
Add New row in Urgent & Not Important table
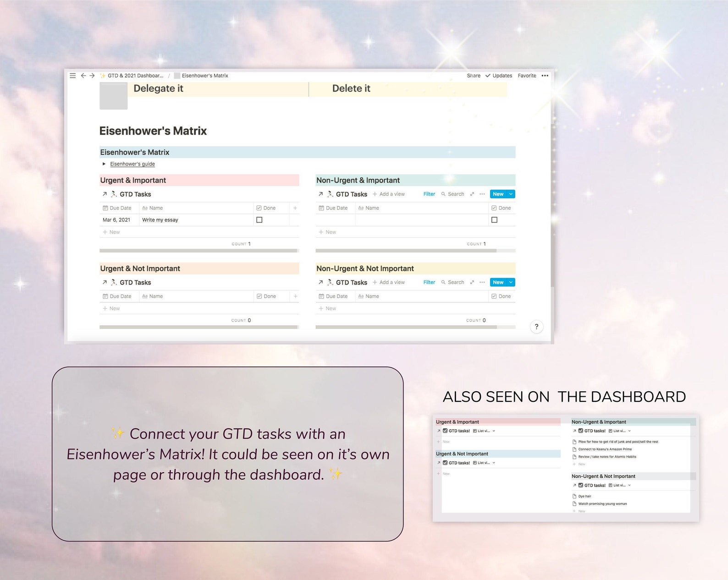[199, 308]
